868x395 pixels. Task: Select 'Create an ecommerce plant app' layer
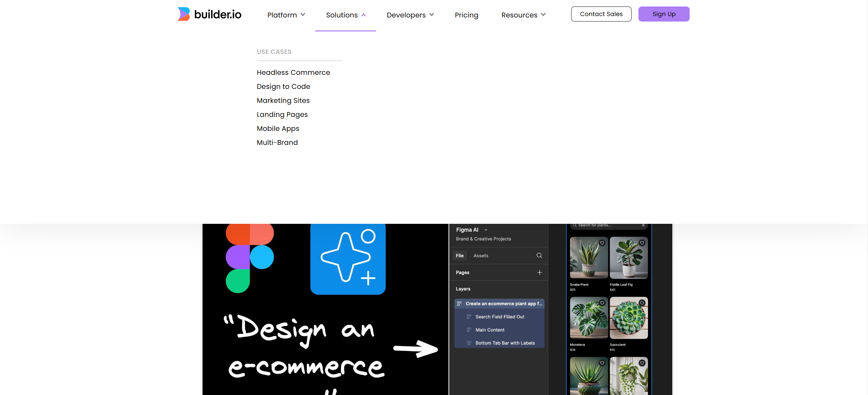coord(499,303)
